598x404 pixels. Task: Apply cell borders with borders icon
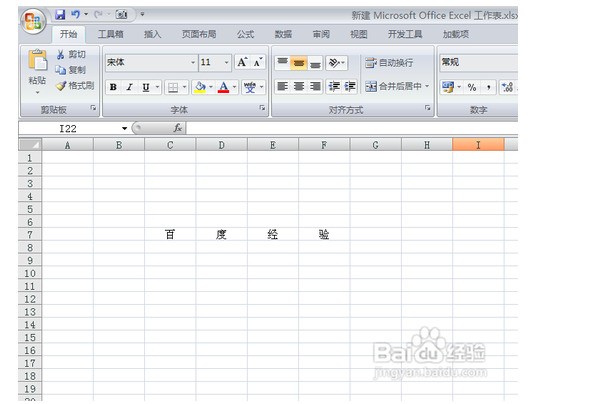tap(173, 87)
